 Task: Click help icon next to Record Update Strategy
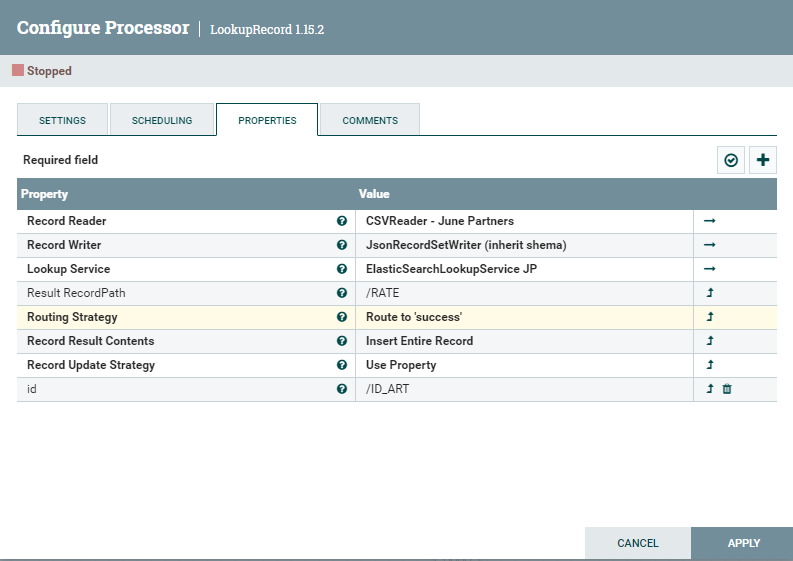pyautogui.click(x=342, y=365)
